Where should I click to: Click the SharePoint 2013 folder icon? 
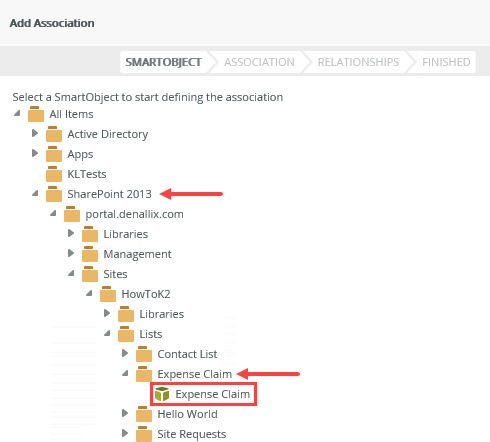54,194
